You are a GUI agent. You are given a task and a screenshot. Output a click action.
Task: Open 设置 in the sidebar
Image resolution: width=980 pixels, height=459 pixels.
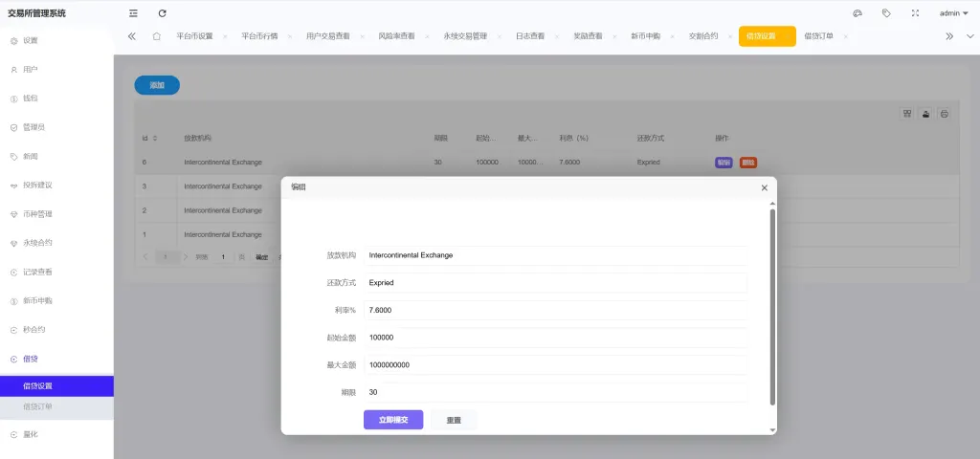point(56,40)
